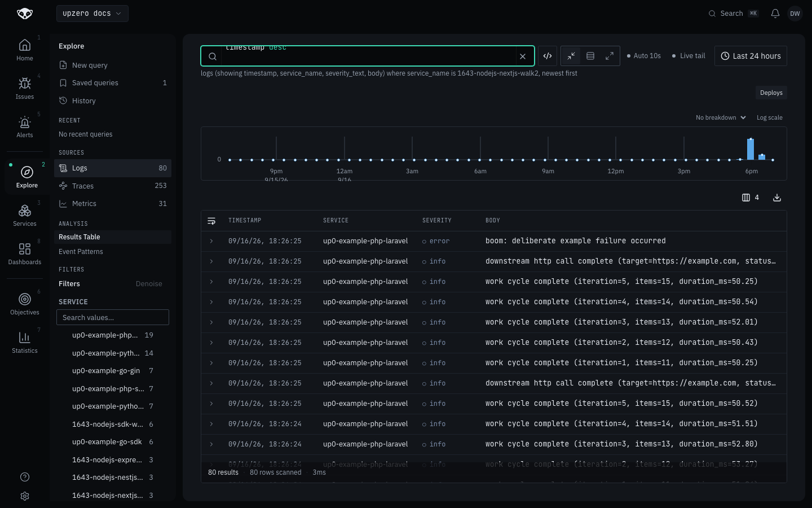Open the Home sidebar item

(x=25, y=50)
